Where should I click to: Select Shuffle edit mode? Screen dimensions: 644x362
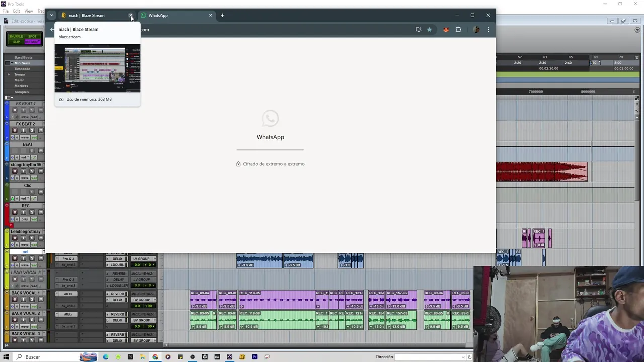click(x=16, y=37)
